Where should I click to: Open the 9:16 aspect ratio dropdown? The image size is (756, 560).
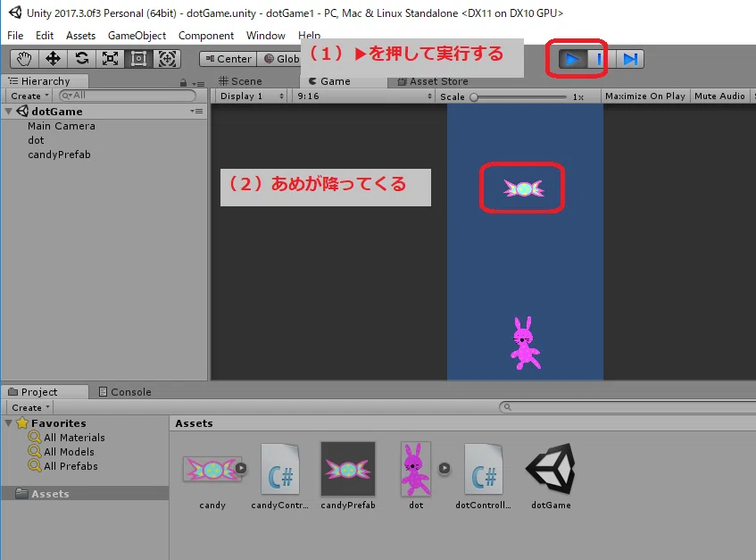(363, 96)
